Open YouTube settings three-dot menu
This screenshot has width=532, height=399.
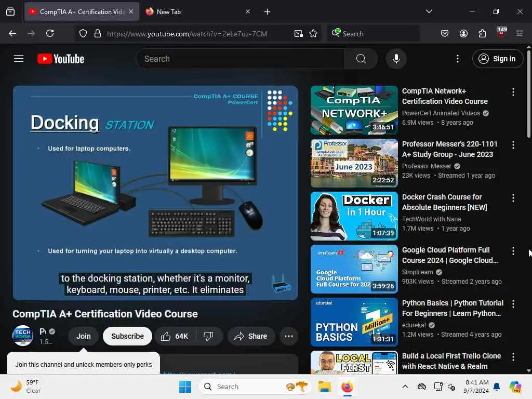pos(457,59)
